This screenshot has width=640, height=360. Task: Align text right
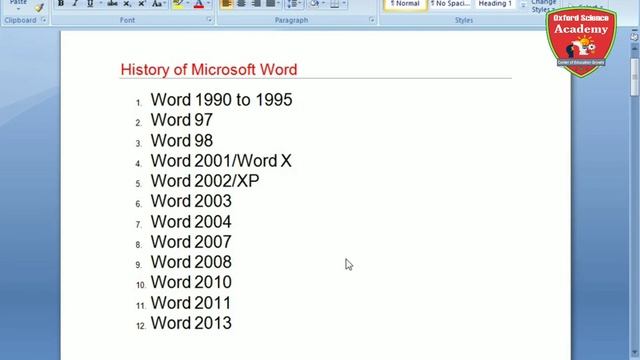point(256,4)
